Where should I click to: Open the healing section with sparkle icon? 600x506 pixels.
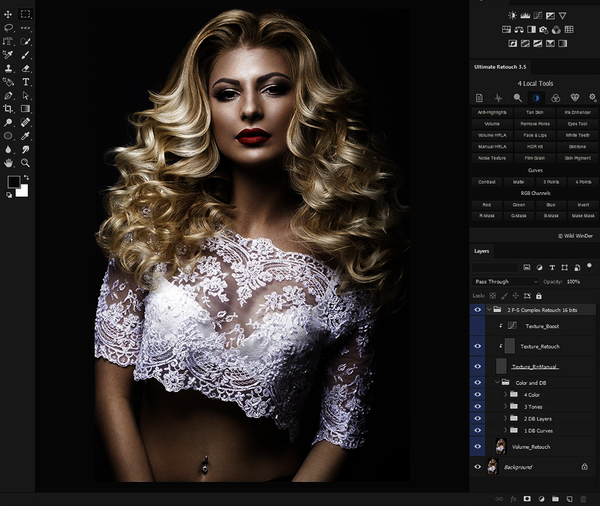tap(498, 98)
